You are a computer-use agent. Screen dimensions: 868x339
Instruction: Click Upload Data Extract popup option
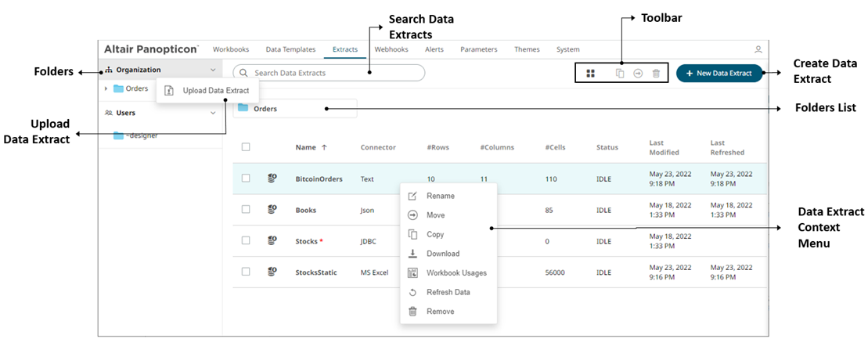point(207,91)
